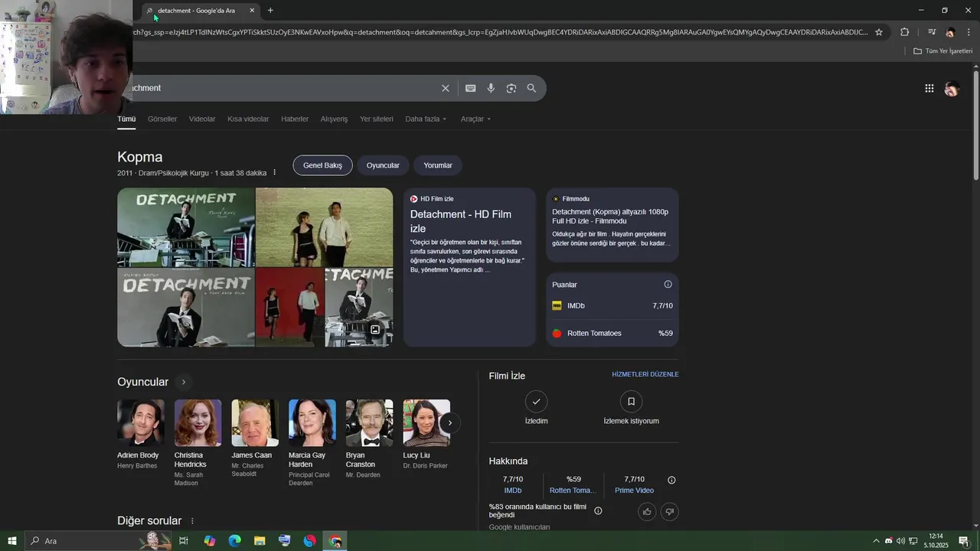The image size is (980, 551).
Task: Start voice search with the microphone icon
Action: coord(491,88)
